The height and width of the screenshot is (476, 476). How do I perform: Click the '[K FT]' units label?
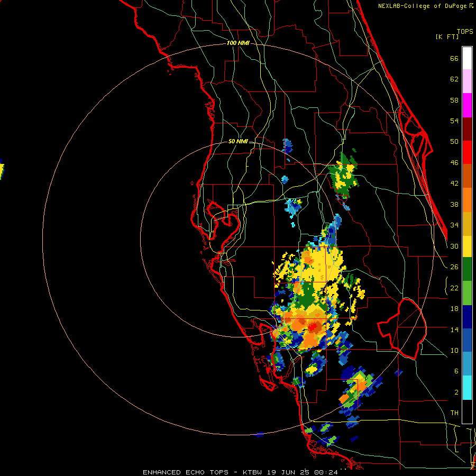[x=447, y=36]
